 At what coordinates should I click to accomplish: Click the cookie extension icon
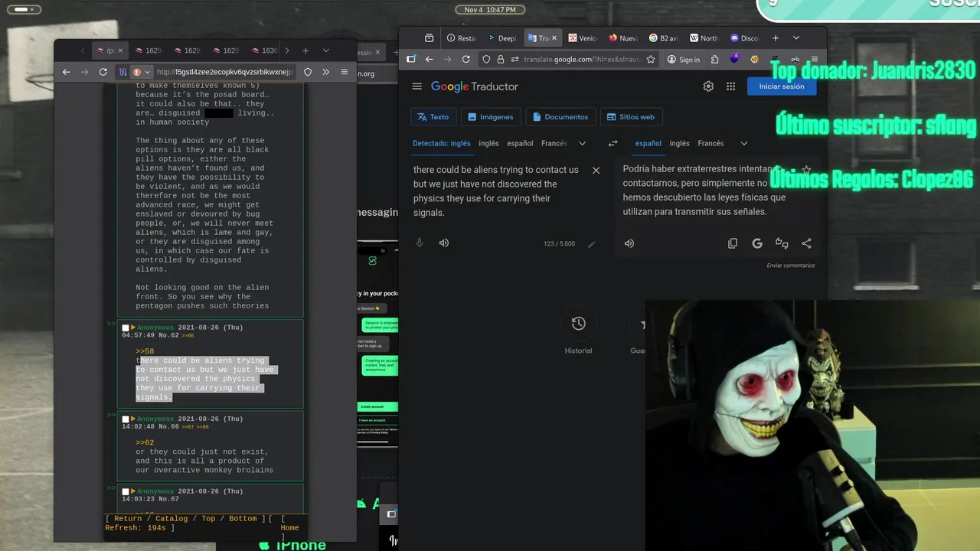(754, 59)
